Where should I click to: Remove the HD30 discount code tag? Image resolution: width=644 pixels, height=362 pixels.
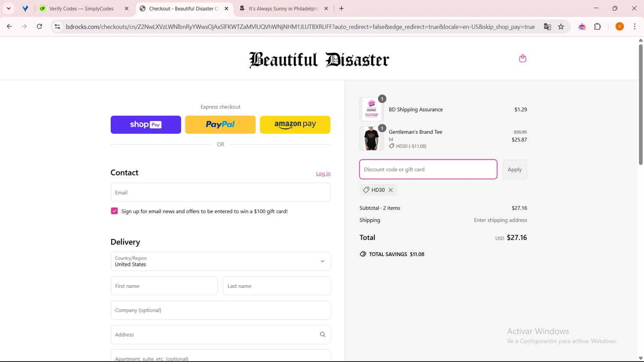pos(391,190)
